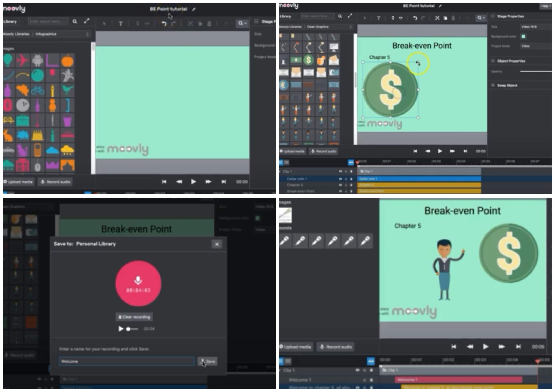Image resolution: width=555 pixels, height=392 pixels.
Task: Pick the computer monitor graphic in the Clean Graphics library
Action: (x=334, y=47)
